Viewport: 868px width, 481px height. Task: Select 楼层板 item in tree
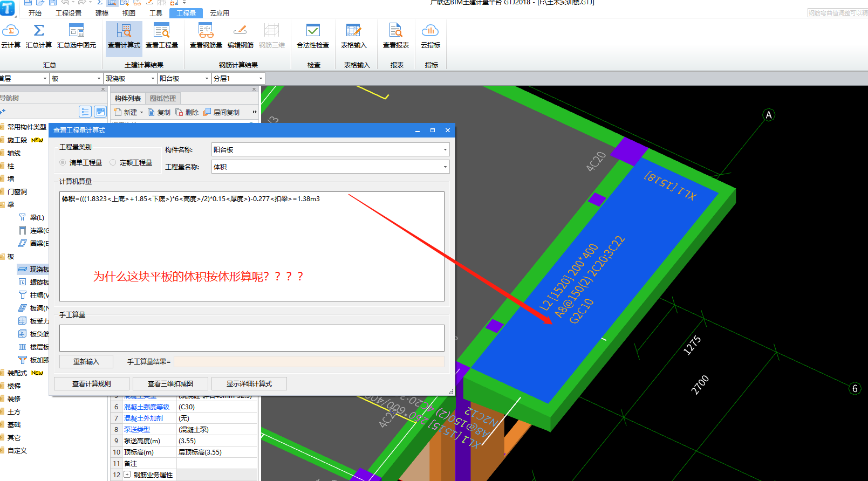pos(33,347)
